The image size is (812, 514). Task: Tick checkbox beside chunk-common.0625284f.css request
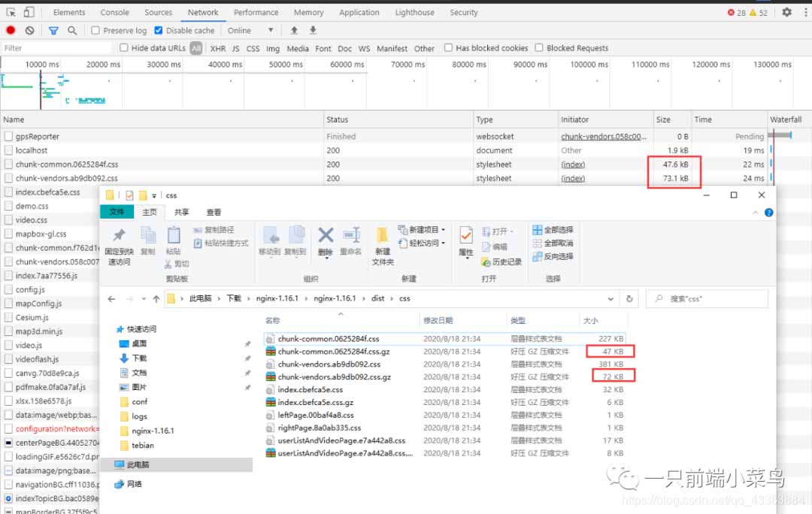(x=8, y=165)
